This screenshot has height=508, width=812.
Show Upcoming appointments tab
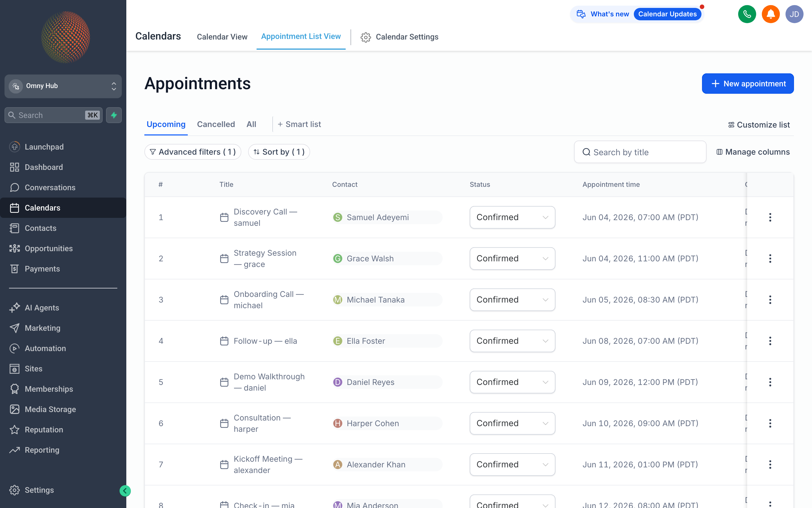166,124
